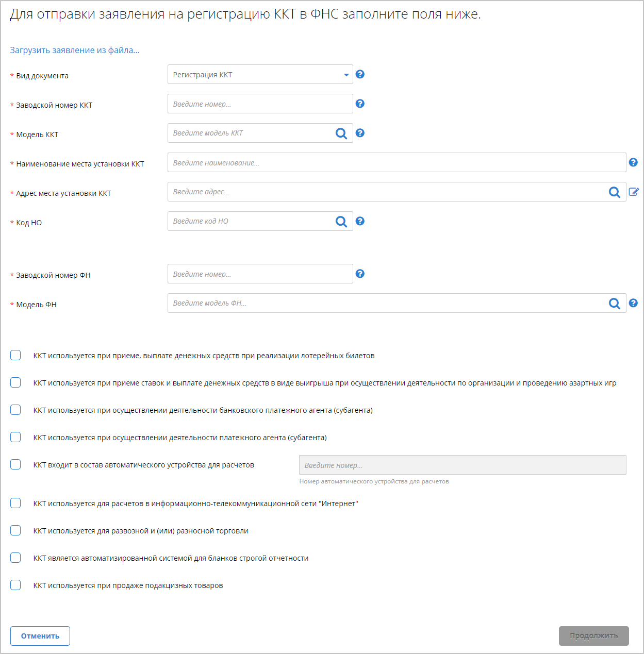The height and width of the screenshot is (654, 644).
Task: Click help icon next to Вид документа
Action: pos(360,74)
